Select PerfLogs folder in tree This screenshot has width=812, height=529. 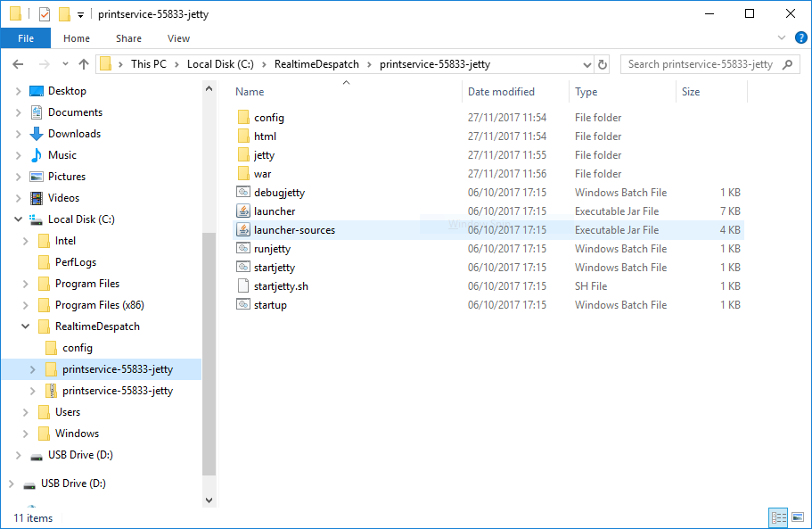click(76, 262)
